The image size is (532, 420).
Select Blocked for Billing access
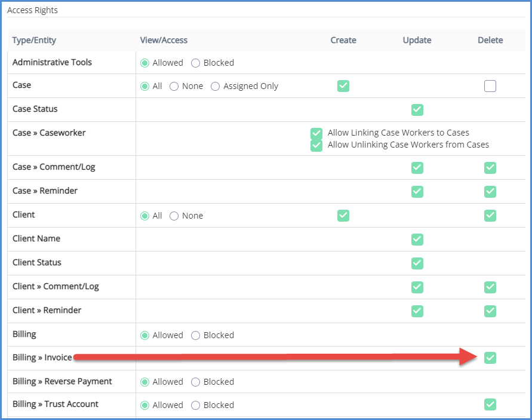196,335
